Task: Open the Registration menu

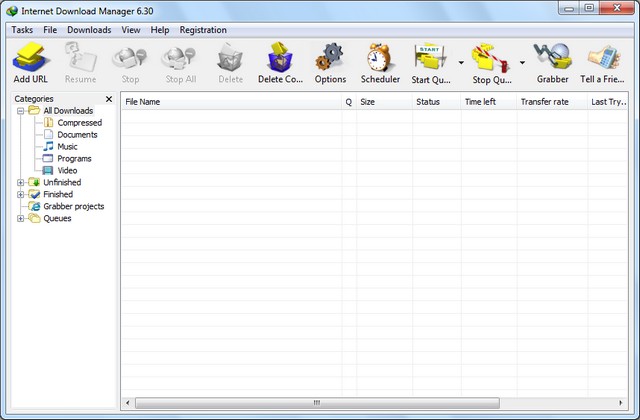Action: (x=203, y=30)
